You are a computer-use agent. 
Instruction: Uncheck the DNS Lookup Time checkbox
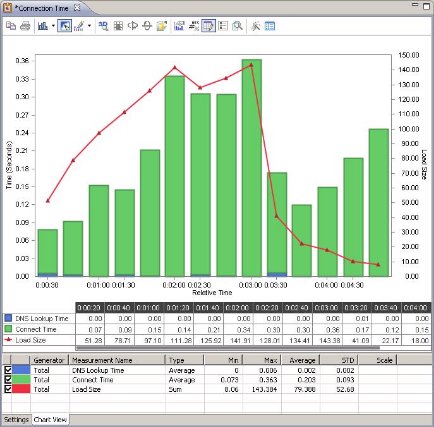[8, 370]
